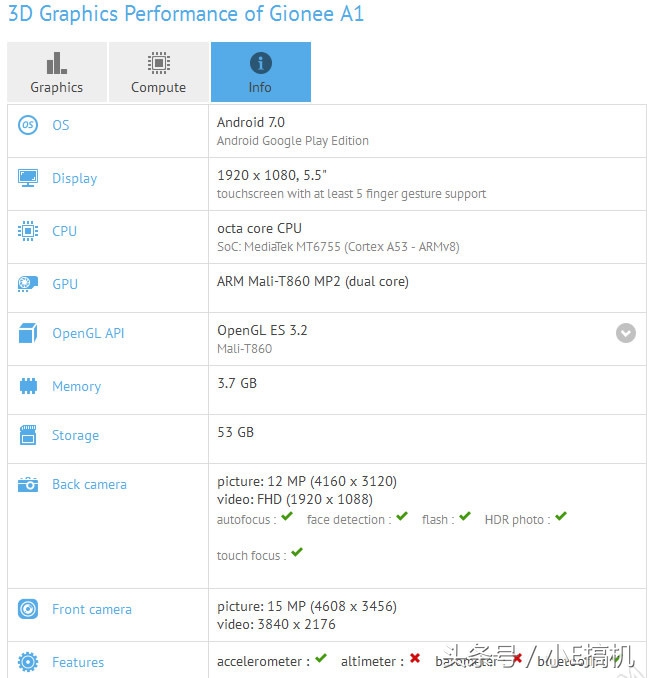
Task: Click the autofocus green checkmark
Action: click(287, 516)
